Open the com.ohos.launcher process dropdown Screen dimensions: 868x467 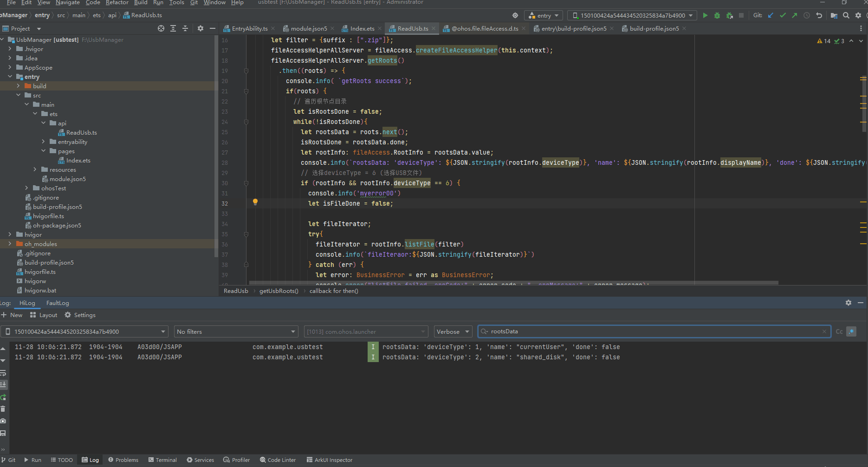click(366, 331)
